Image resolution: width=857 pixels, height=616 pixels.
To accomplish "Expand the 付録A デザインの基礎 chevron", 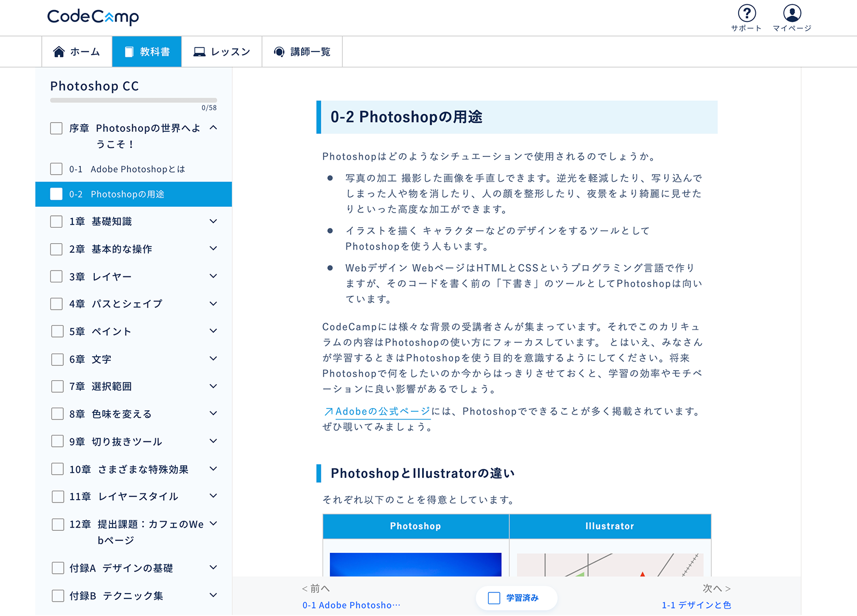I will (x=213, y=567).
